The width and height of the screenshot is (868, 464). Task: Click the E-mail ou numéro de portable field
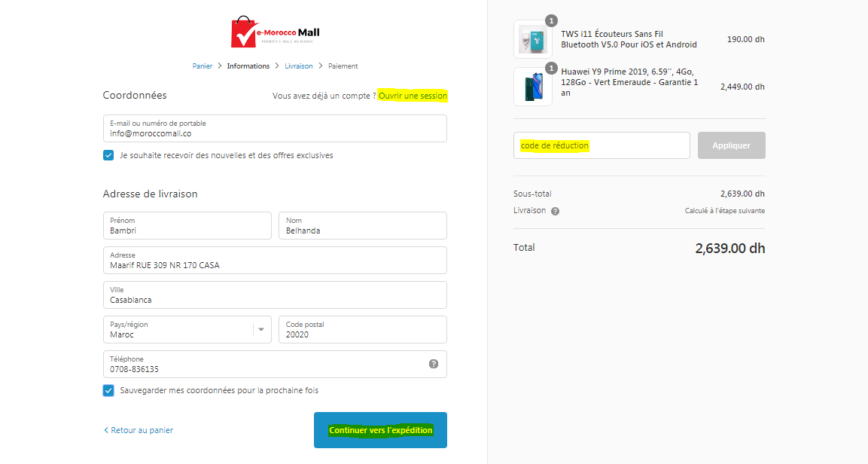[275, 129]
